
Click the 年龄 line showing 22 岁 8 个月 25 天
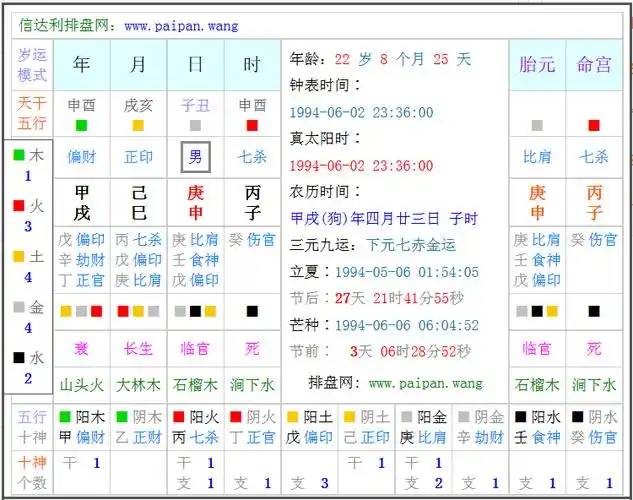click(380, 59)
